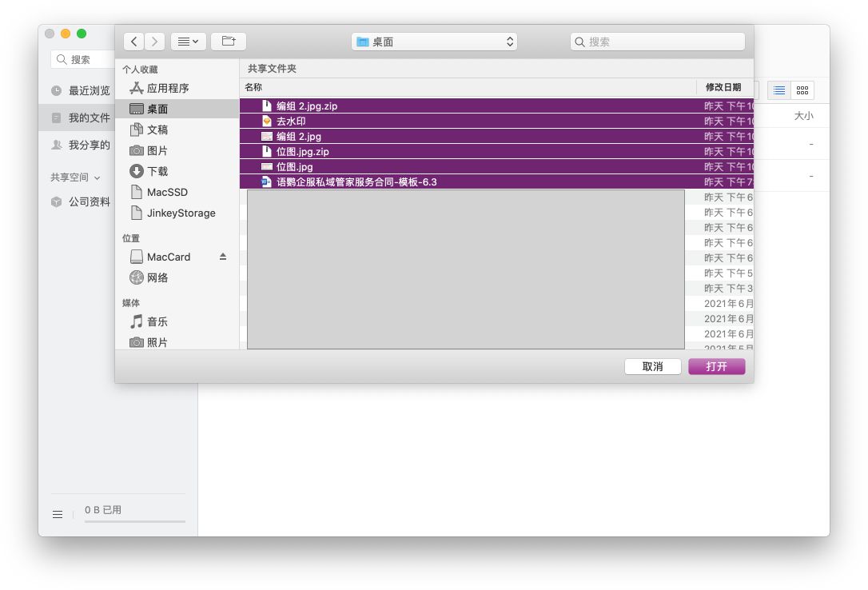Eject the MacCard volume

[223, 257]
